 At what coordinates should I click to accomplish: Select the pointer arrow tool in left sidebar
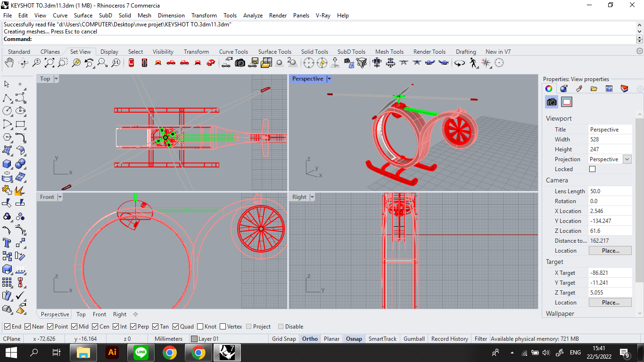click(7, 84)
